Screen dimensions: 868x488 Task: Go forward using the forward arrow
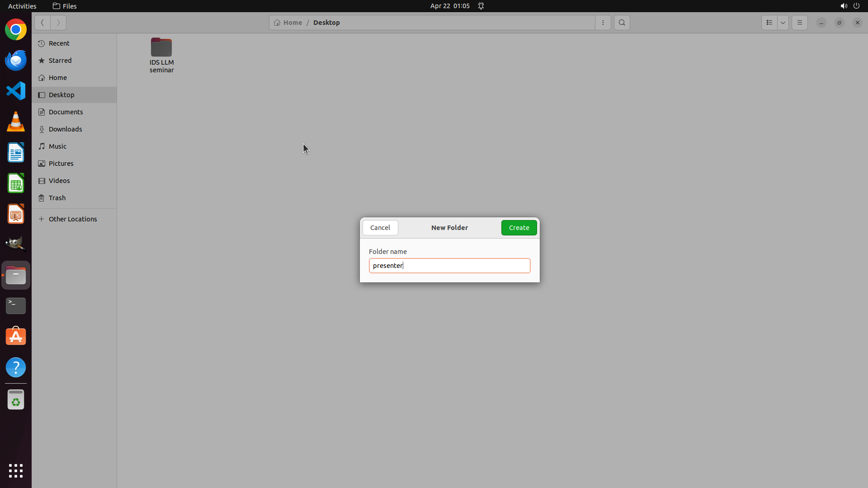coord(58,23)
